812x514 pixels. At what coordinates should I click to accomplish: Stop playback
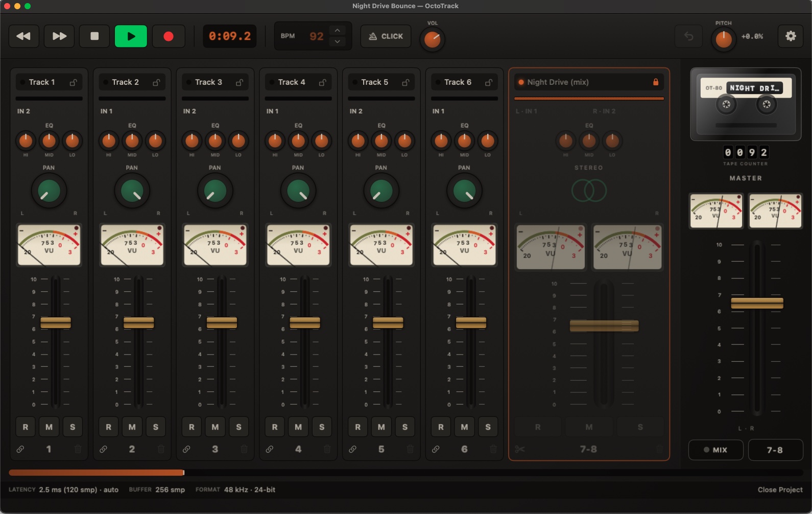94,36
